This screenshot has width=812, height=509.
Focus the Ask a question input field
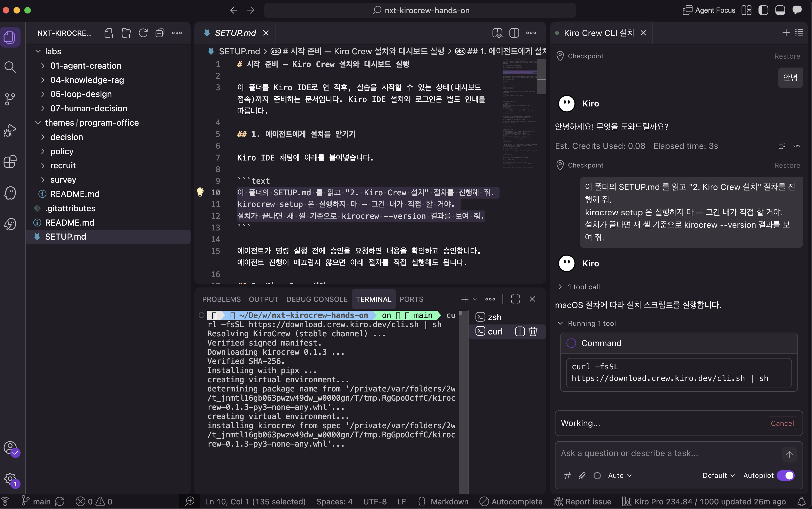(668, 453)
